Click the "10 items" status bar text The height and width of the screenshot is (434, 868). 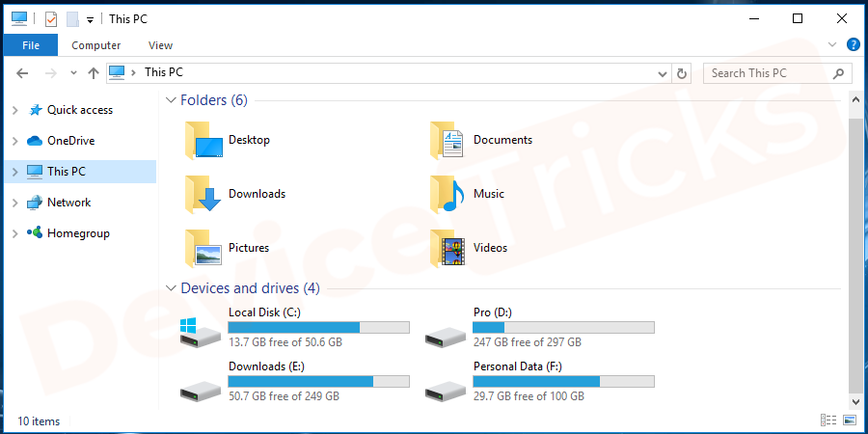pyautogui.click(x=39, y=421)
